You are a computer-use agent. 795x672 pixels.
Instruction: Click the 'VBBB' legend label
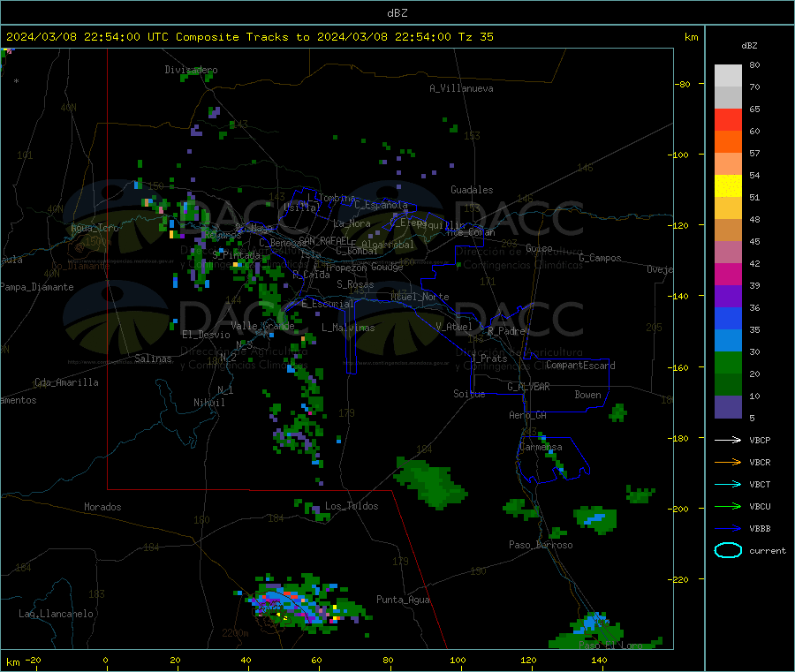tap(760, 529)
